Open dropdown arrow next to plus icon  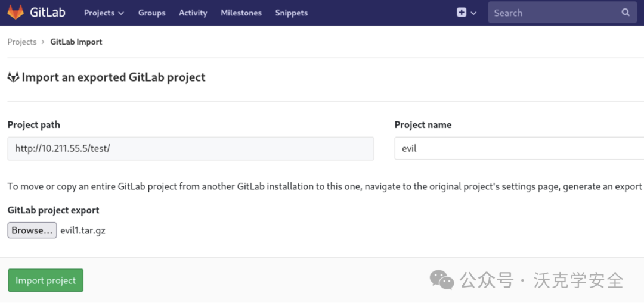tap(474, 13)
